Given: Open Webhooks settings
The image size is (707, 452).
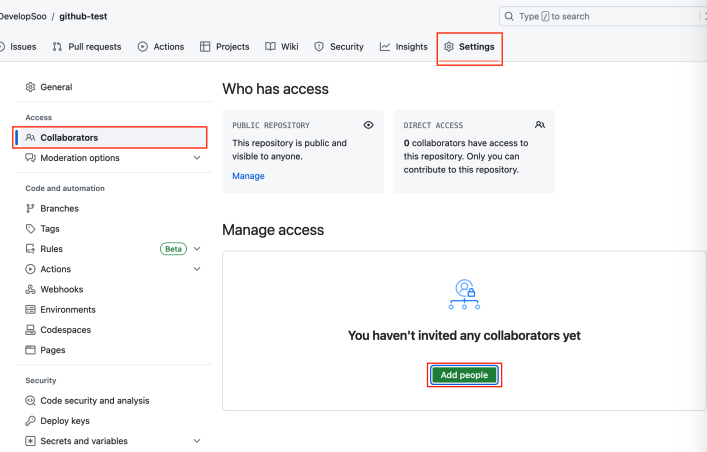Looking at the screenshot, I should click(113, 290).
